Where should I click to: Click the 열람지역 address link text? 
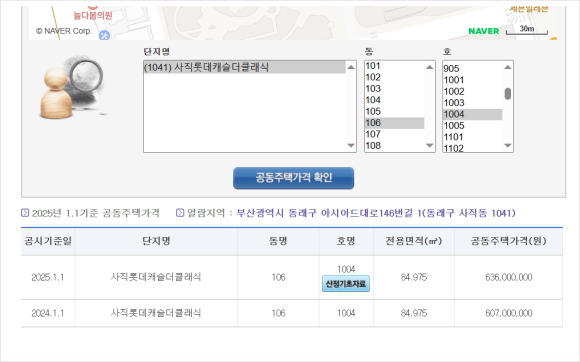coord(376,213)
